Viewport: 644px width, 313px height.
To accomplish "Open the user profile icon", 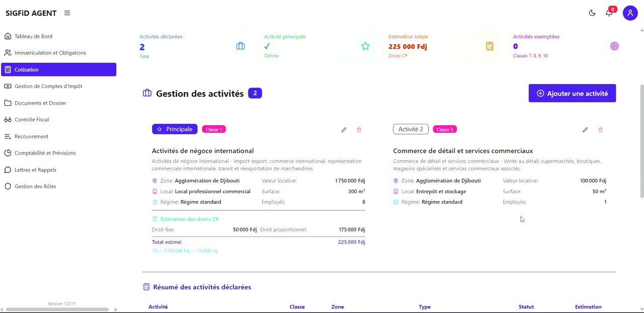I will coord(630,13).
